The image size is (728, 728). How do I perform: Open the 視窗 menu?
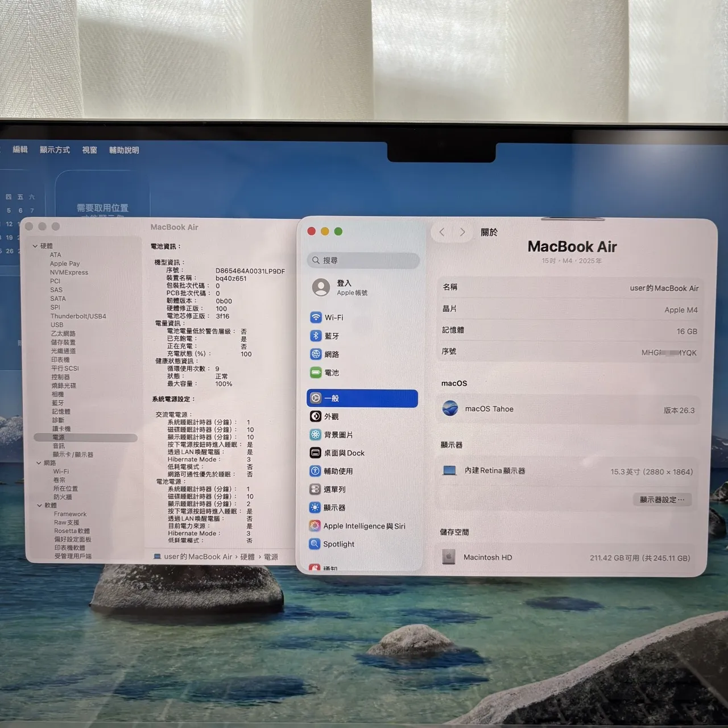pos(89,150)
